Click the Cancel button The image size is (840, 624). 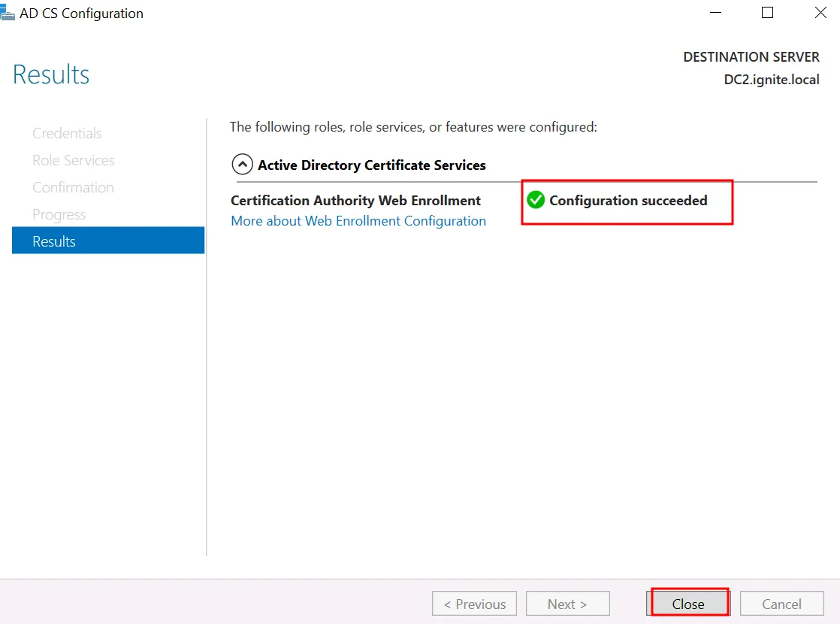[781, 604]
